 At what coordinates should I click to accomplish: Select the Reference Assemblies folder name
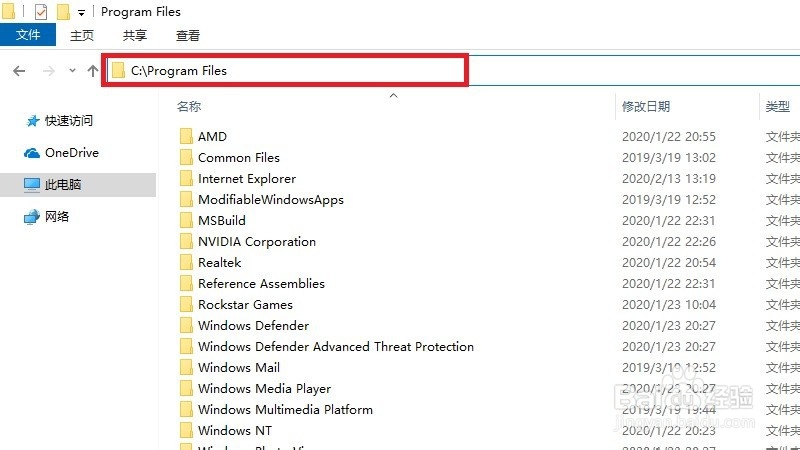click(x=261, y=284)
